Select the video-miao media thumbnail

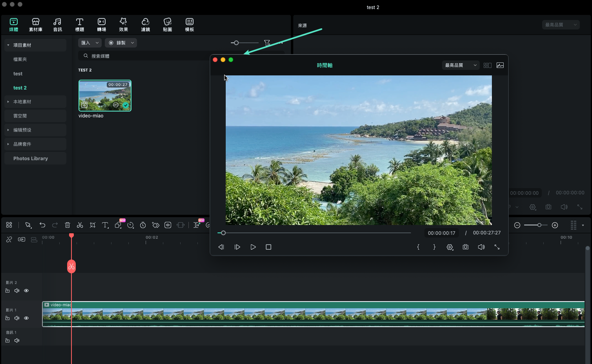click(x=105, y=96)
